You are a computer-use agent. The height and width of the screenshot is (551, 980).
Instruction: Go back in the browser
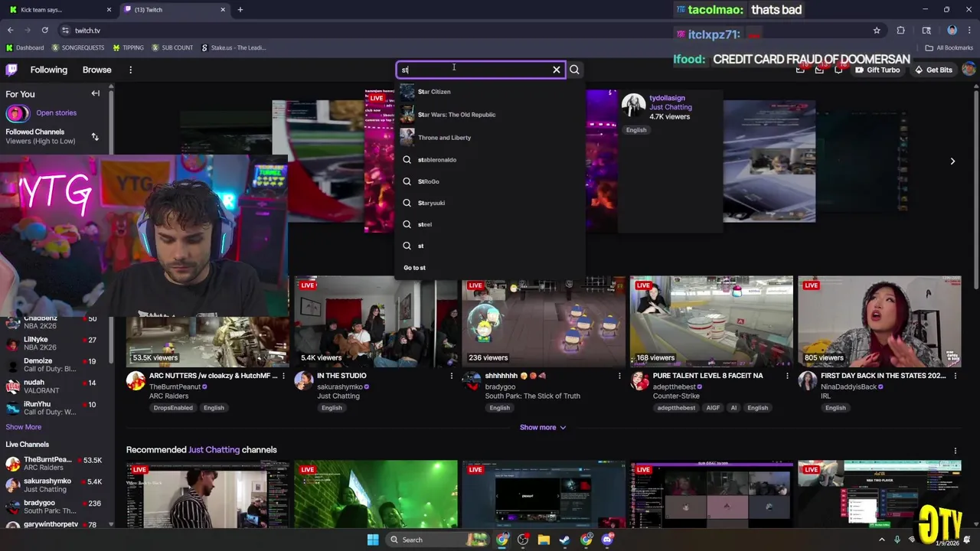(10, 31)
